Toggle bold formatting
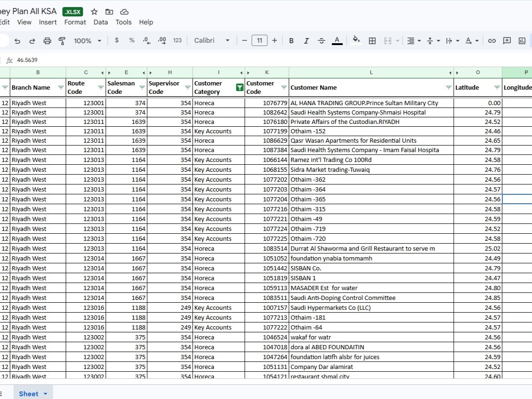532x399 pixels. coord(291,41)
